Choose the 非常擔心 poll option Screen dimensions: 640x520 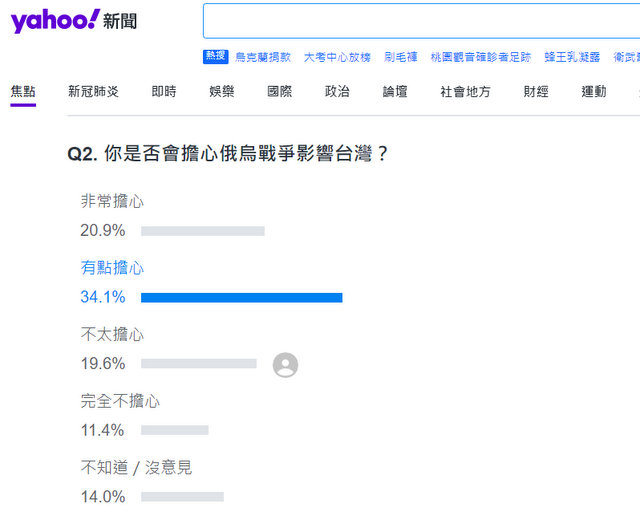[x=112, y=202]
